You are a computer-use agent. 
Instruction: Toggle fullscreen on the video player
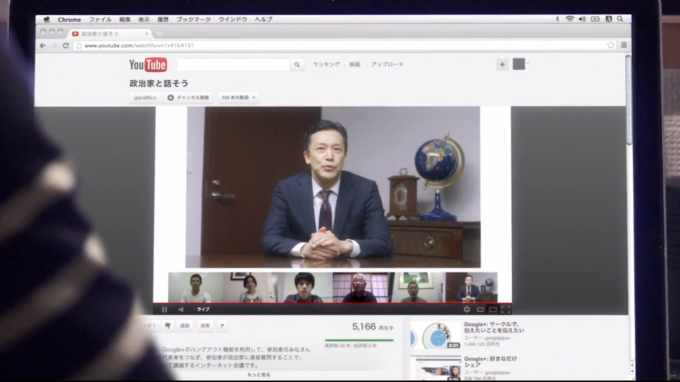click(x=506, y=310)
